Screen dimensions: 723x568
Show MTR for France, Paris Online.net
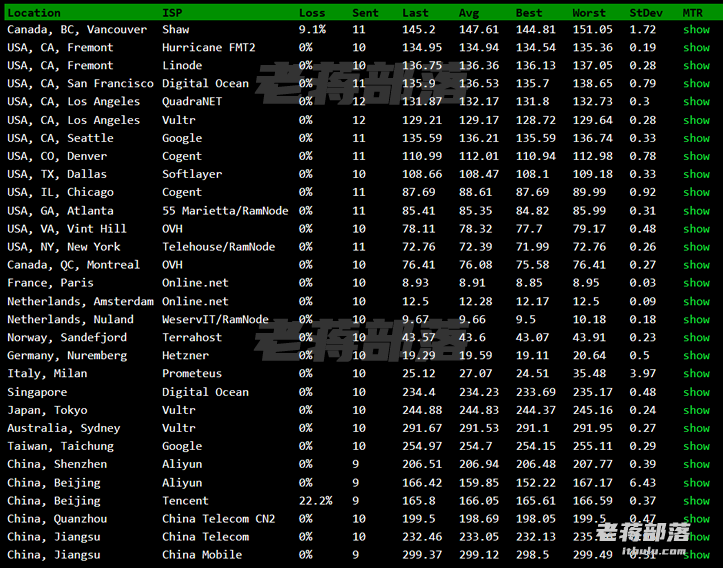click(696, 283)
